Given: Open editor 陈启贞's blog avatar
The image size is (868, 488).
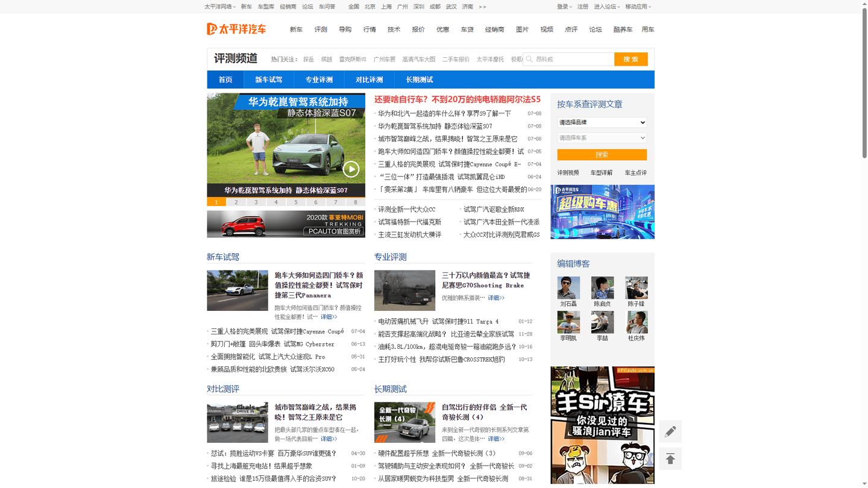Looking at the screenshot, I should (x=602, y=288).
